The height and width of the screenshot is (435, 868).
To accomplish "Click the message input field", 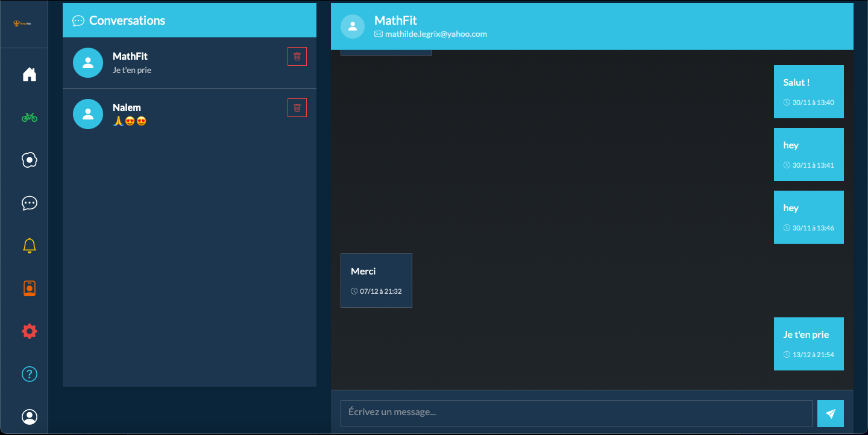I will tap(576, 413).
